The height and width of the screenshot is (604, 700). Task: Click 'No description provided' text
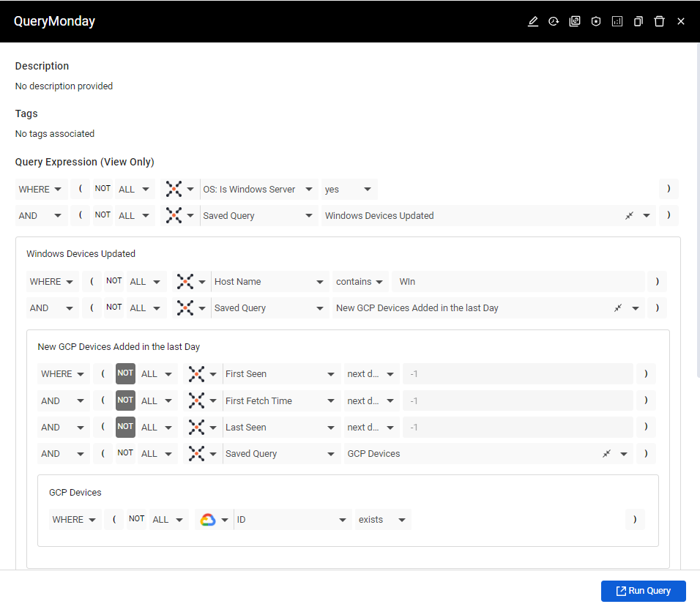[64, 86]
